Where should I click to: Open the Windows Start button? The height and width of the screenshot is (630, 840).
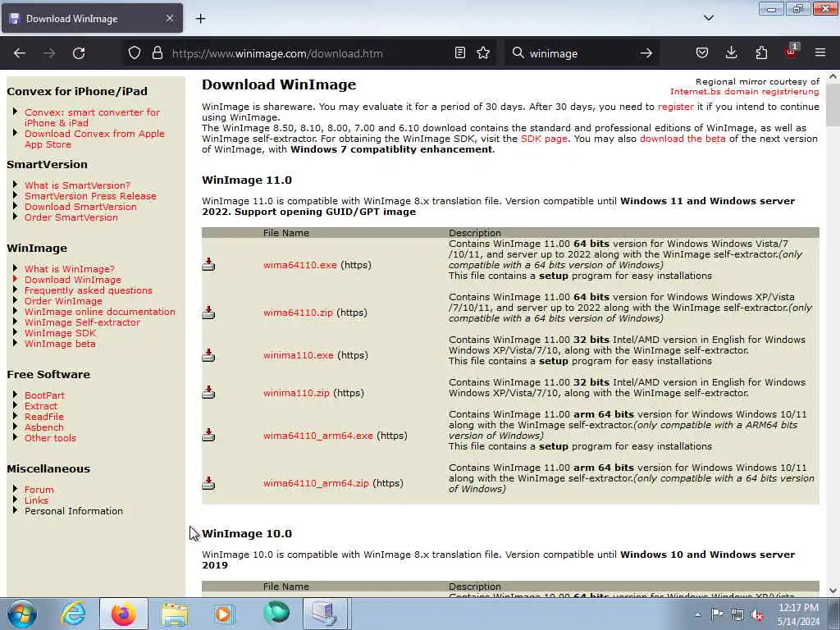(22, 614)
